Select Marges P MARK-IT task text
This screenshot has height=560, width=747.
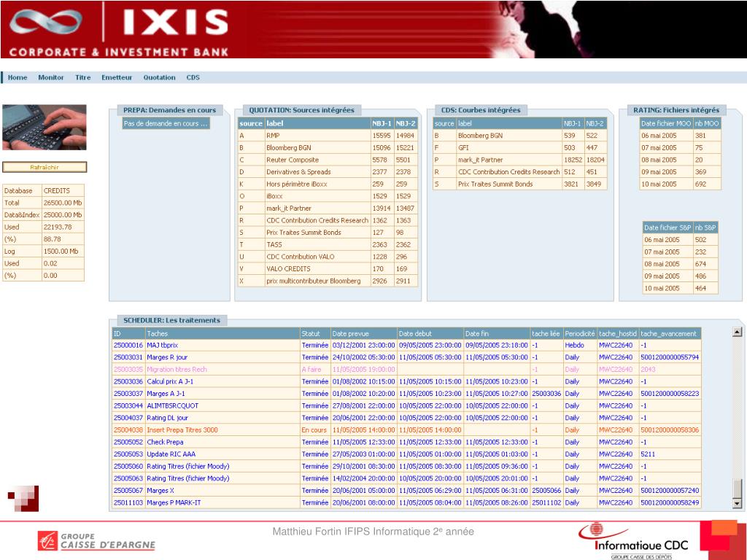click(x=174, y=503)
